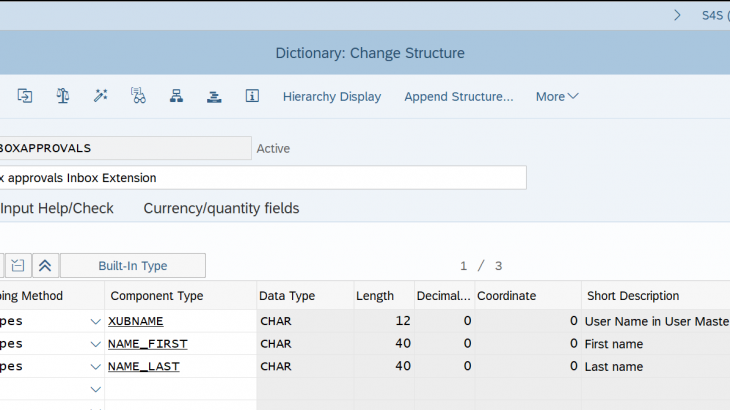This screenshot has width=730, height=410.
Task: Click the Navigation Window stack icon
Action: [214, 96]
